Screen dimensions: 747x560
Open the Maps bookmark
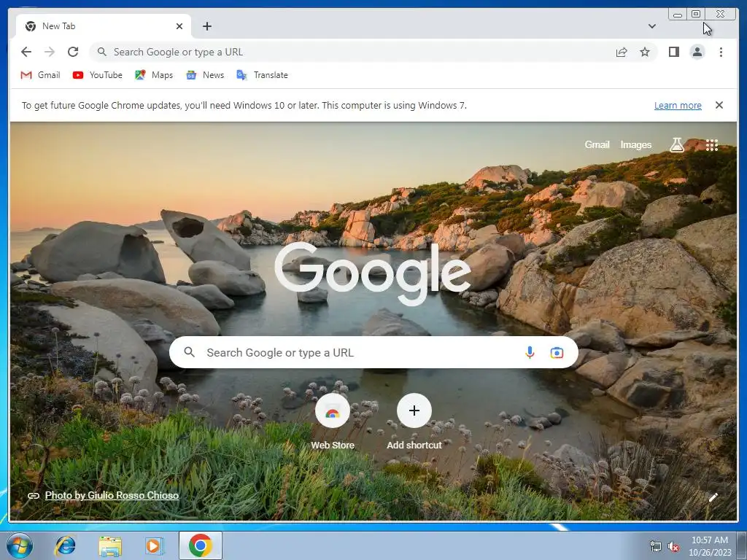(154, 75)
